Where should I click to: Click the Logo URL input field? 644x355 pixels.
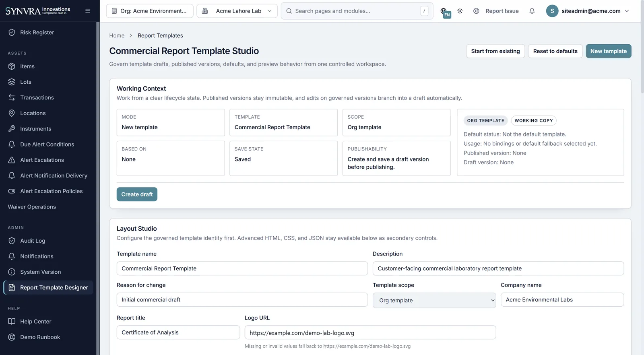[370, 332]
